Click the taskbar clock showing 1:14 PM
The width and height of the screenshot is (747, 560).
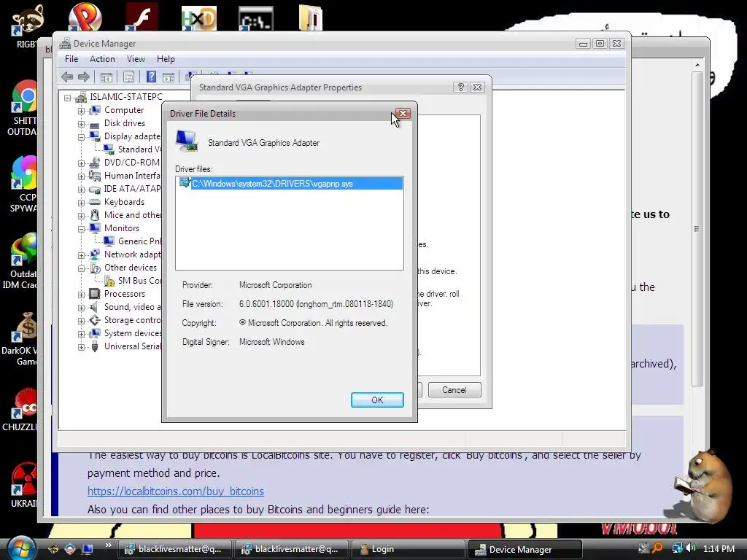click(x=719, y=548)
